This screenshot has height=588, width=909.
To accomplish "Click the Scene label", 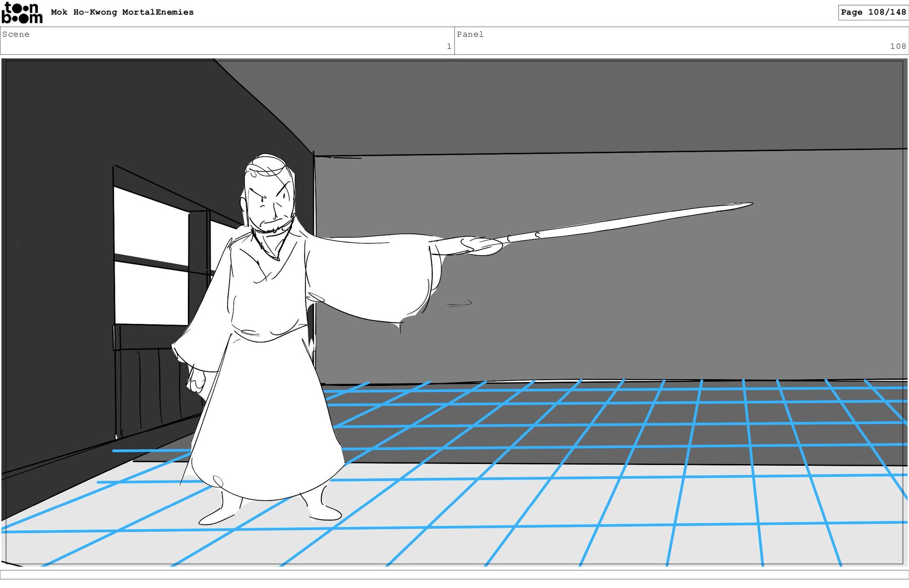I will pos(16,34).
